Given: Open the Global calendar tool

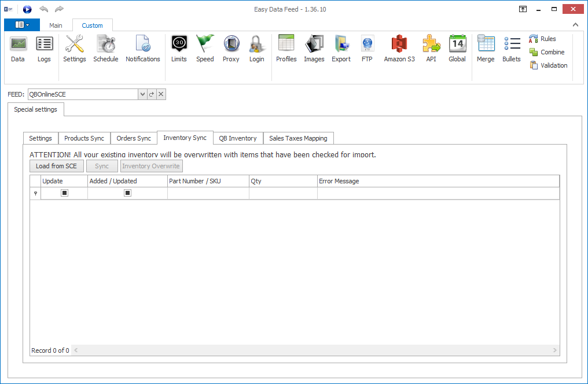Looking at the screenshot, I should 457,49.
